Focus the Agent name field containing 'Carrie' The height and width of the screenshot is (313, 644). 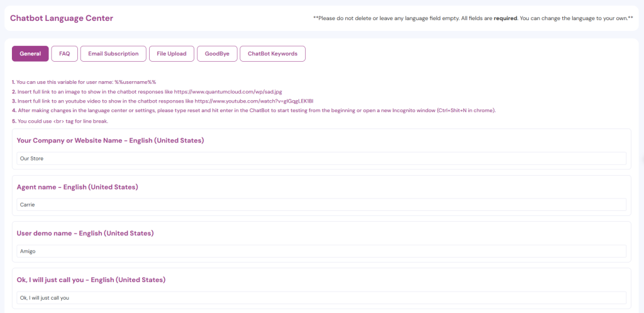point(321,205)
